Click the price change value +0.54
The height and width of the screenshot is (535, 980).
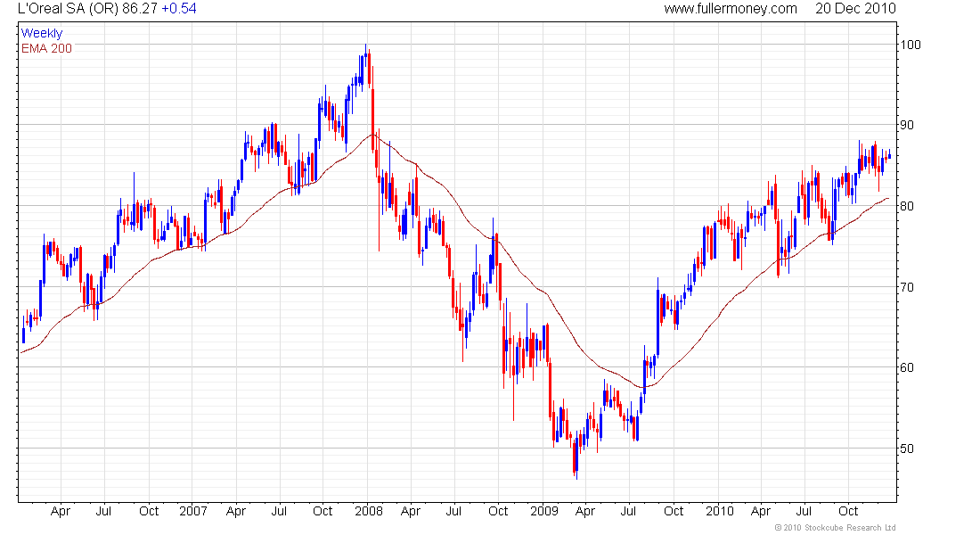tap(179, 9)
